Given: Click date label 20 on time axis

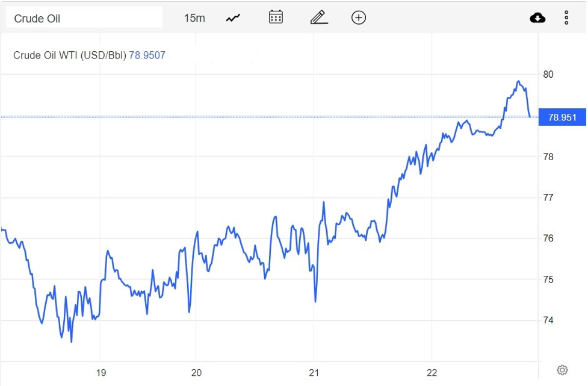Looking at the screenshot, I should click(196, 373).
